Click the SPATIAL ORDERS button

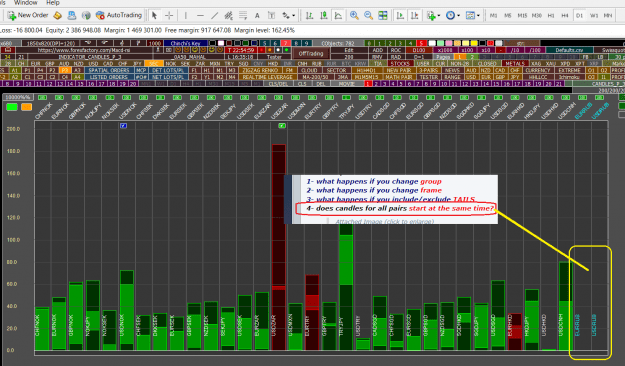pos(109,70)
